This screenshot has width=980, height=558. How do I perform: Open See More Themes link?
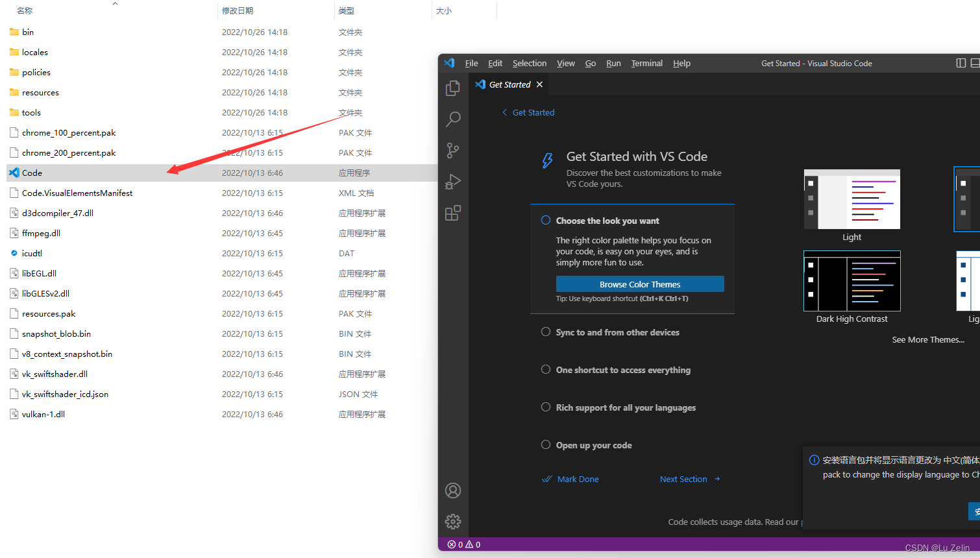tap(928, 339)
